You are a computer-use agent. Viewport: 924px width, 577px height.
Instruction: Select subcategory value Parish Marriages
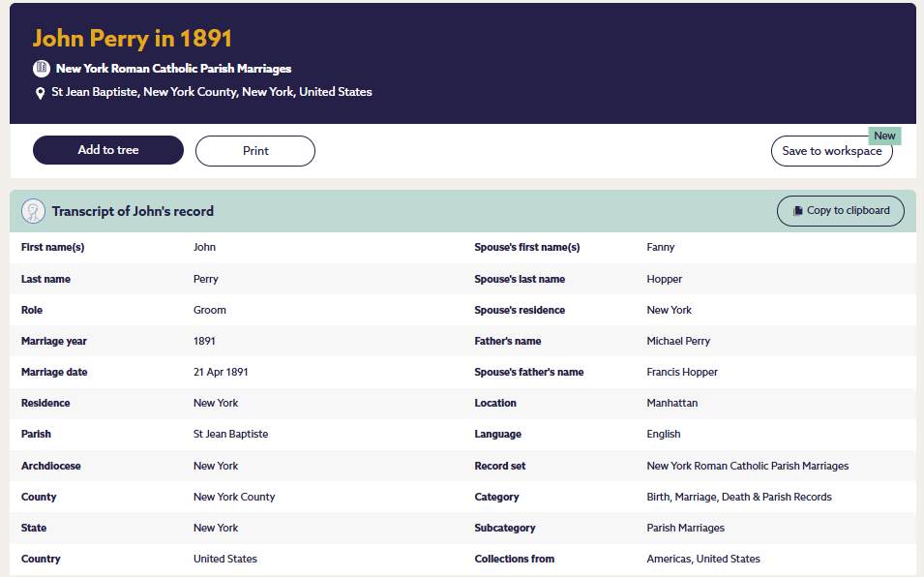click(685, 528)
